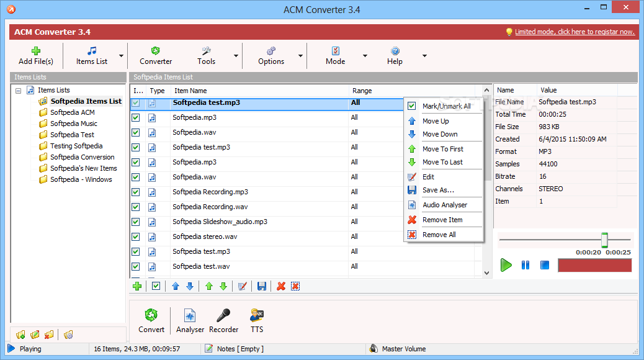This screenshot has width=644, height=360.
Task: Click the blue Move Up arrow in the bottom list toolbar
Action: tap(176, 286)
